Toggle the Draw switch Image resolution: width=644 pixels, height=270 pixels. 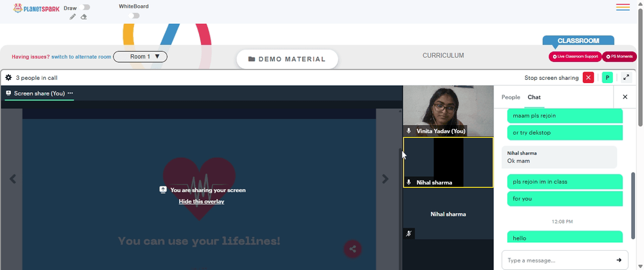86,7
